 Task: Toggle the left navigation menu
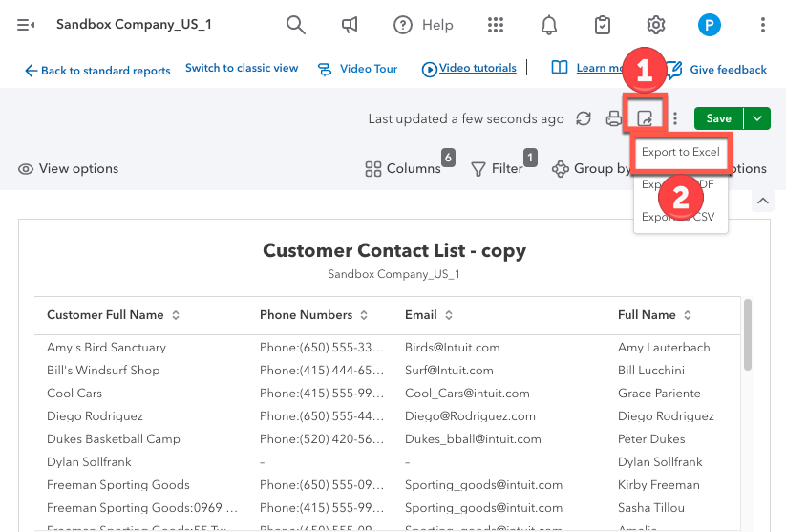click(x=26, y=25)
